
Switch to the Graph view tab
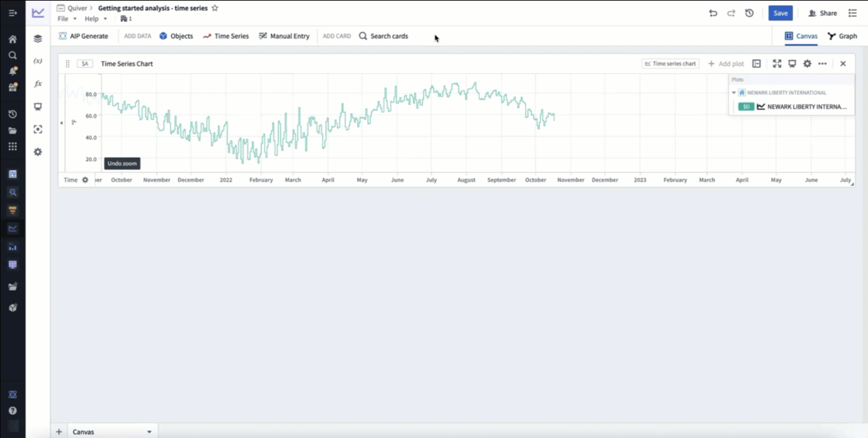(842, 36)
